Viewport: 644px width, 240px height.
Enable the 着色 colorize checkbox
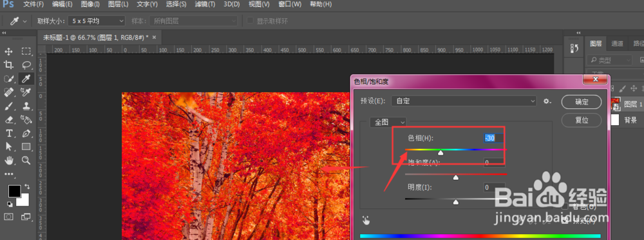click(565, 206)
